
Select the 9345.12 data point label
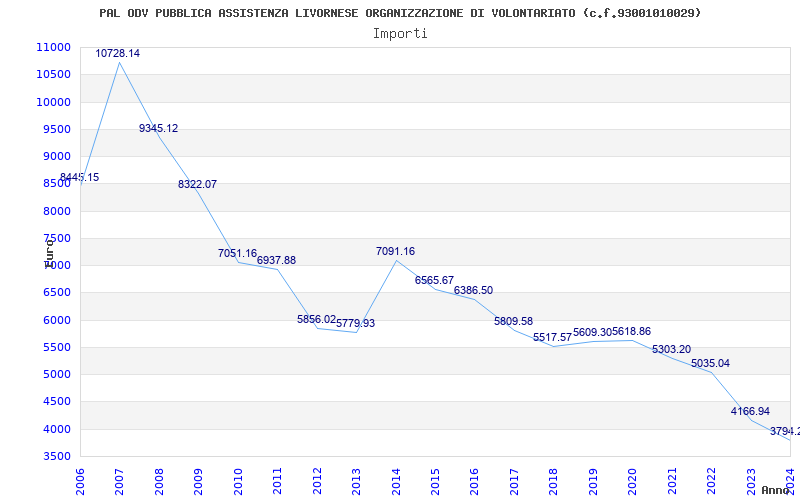click(159, 129)
